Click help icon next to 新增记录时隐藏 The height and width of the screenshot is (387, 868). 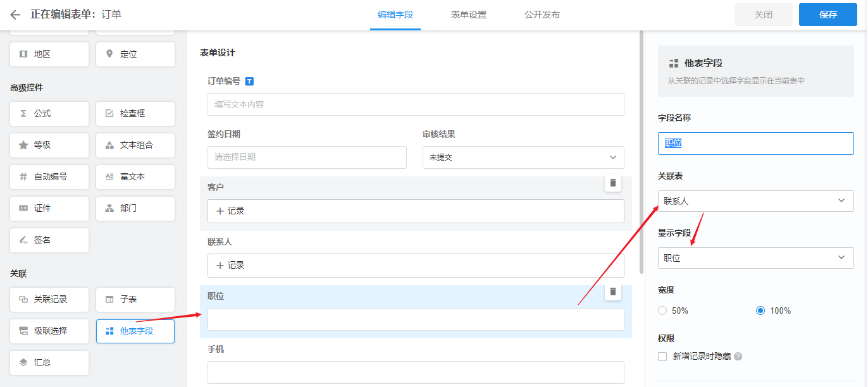click(738, 357)
